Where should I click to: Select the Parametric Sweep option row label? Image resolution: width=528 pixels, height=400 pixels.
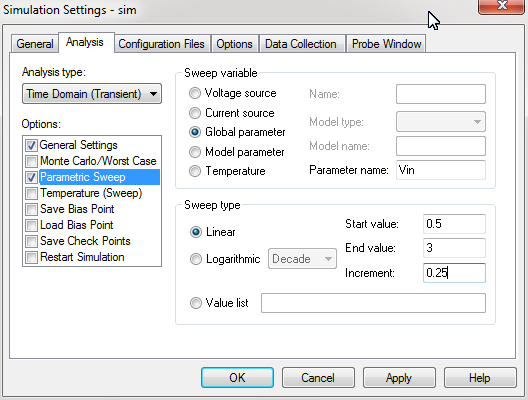pyautogui.click(x=83, y=177)
